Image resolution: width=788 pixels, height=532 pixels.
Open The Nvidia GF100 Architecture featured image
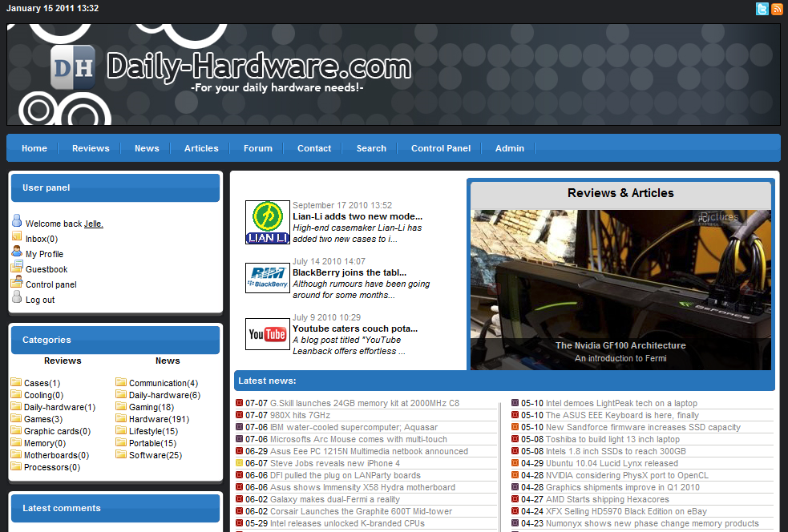tap(620, 290)
